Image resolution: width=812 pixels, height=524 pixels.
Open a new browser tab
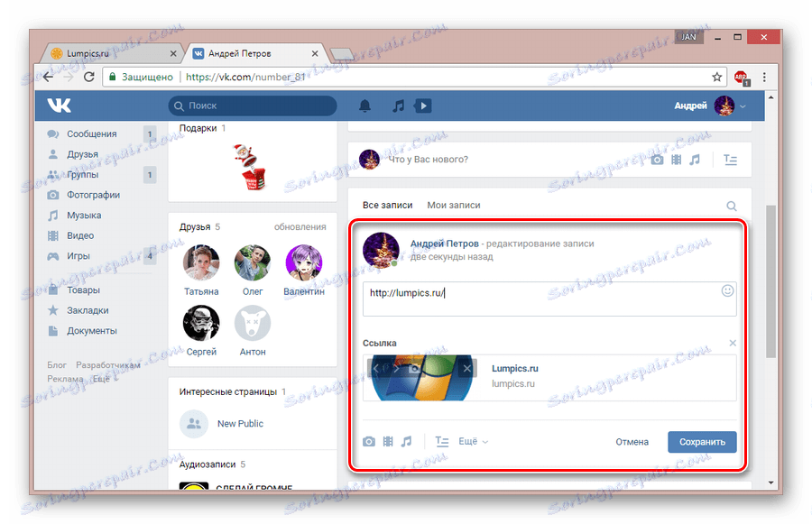click(x=342, y=54)
